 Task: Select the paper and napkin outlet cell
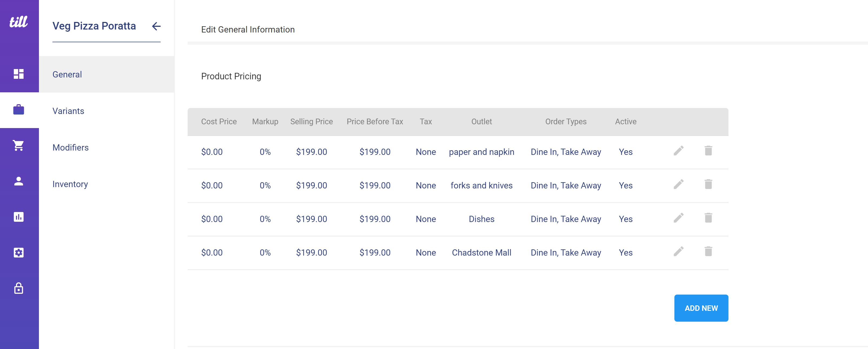[x=482, y=152]
